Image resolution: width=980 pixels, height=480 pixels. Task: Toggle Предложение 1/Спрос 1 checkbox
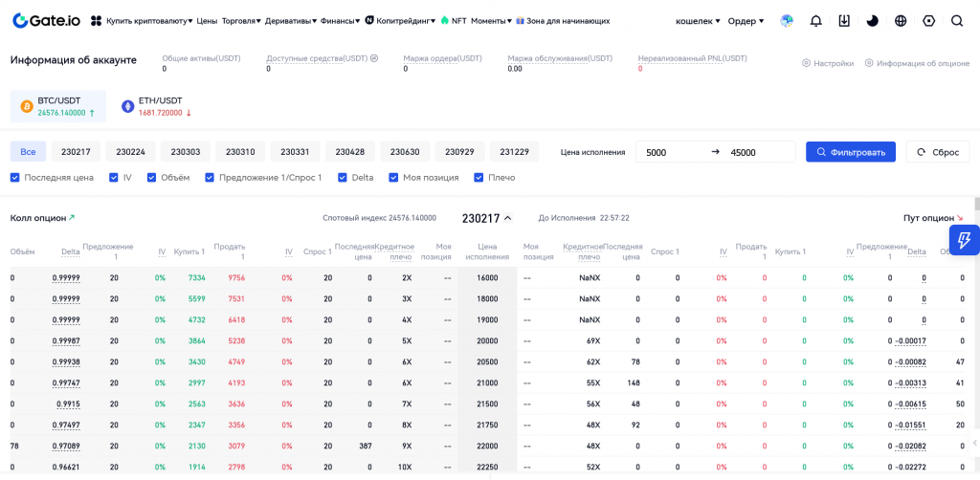(210, 177)
